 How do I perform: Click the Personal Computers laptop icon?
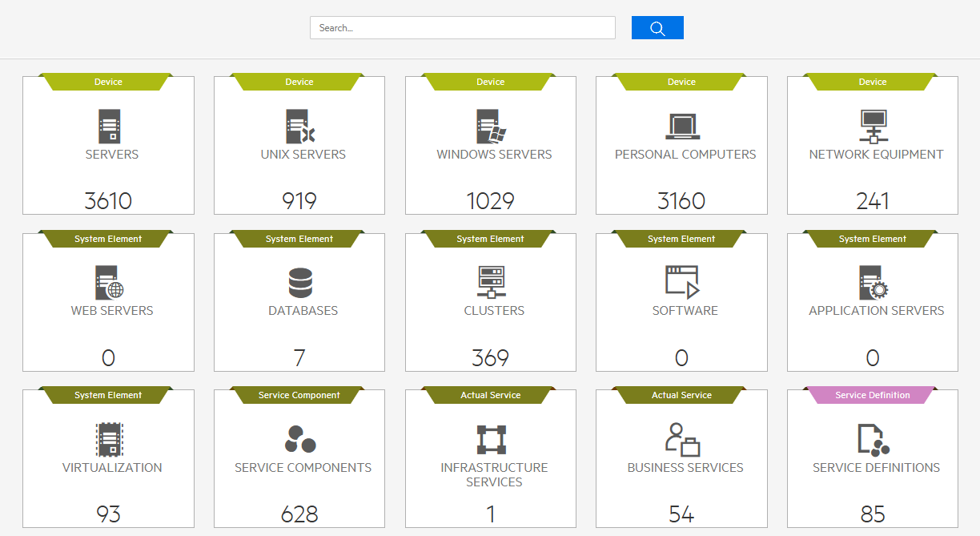pyautogui.click(x=682, y=127)
